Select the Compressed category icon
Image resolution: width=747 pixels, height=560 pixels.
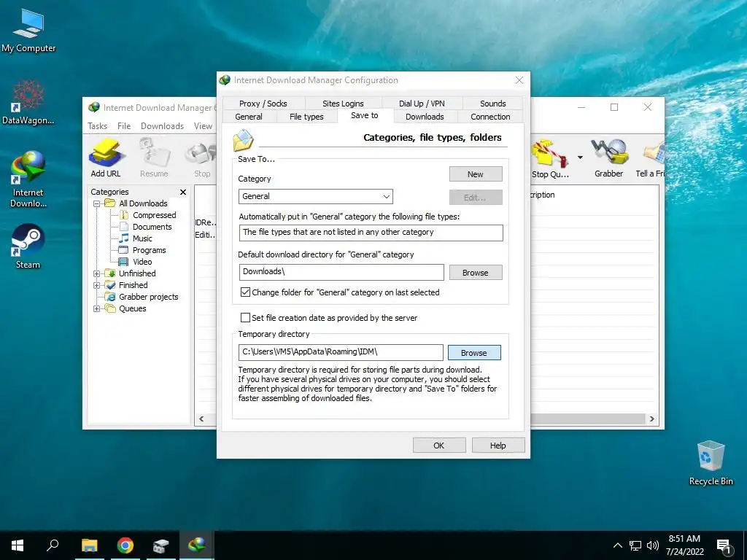pyautogui.click(x=123, y=215)
